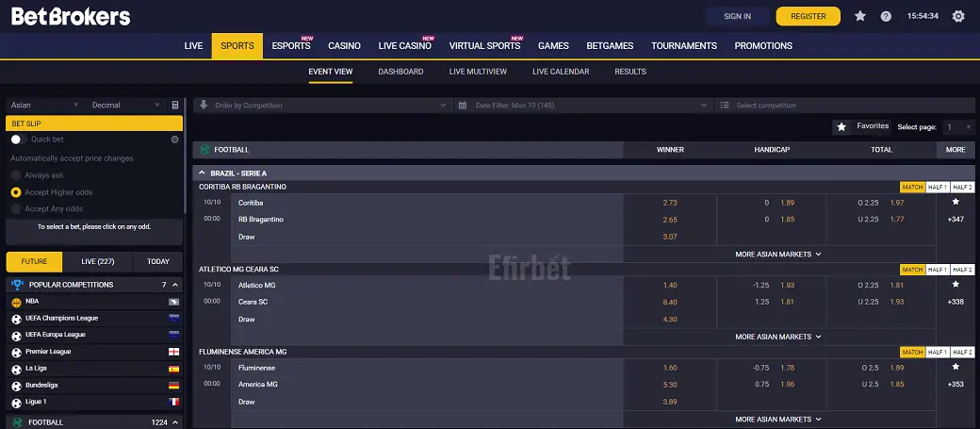
Task: Click the Germany flag beside Bundesliga
Action: 173,386
